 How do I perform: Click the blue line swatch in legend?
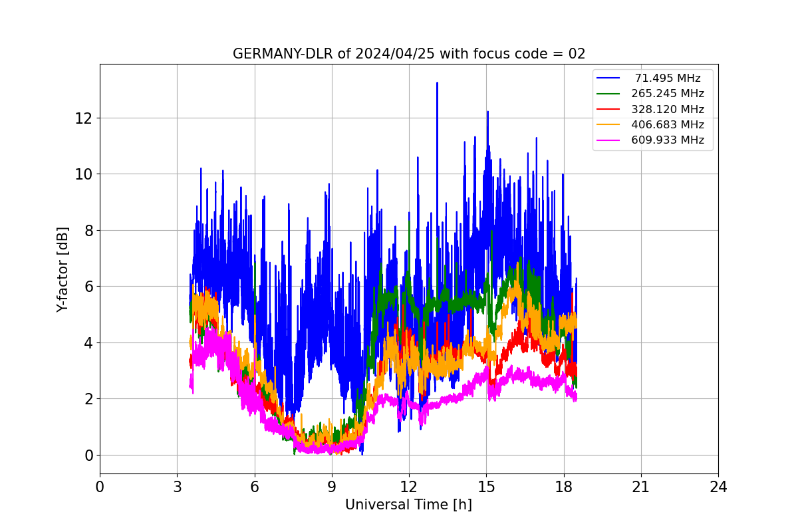click(608, 78)
